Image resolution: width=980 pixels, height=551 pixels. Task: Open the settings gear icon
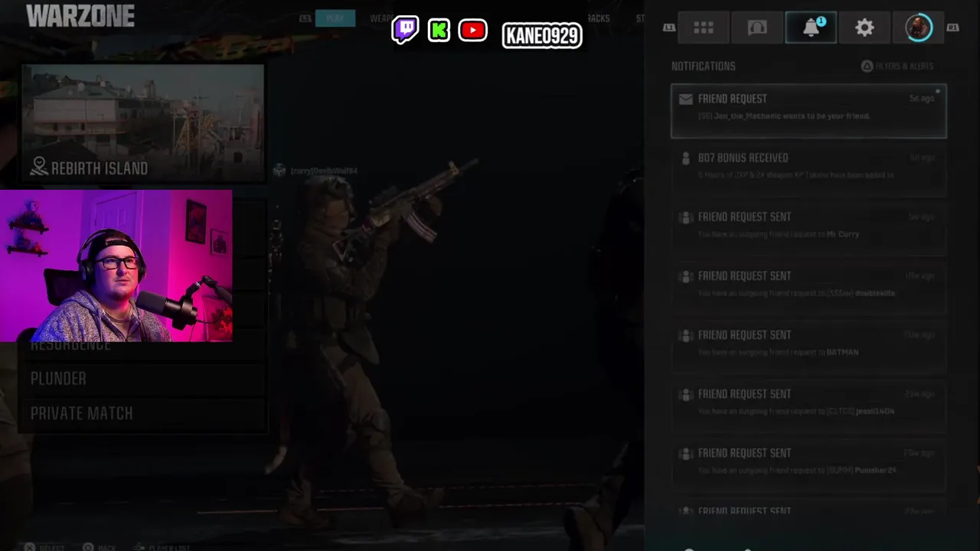(864, 28)
